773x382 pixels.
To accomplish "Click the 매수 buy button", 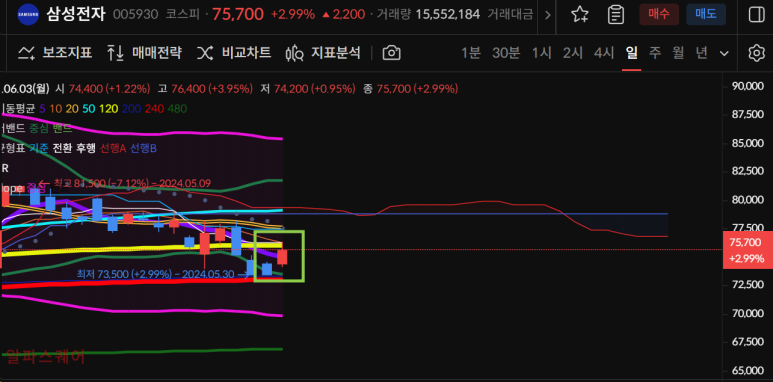I will [659, 14].
